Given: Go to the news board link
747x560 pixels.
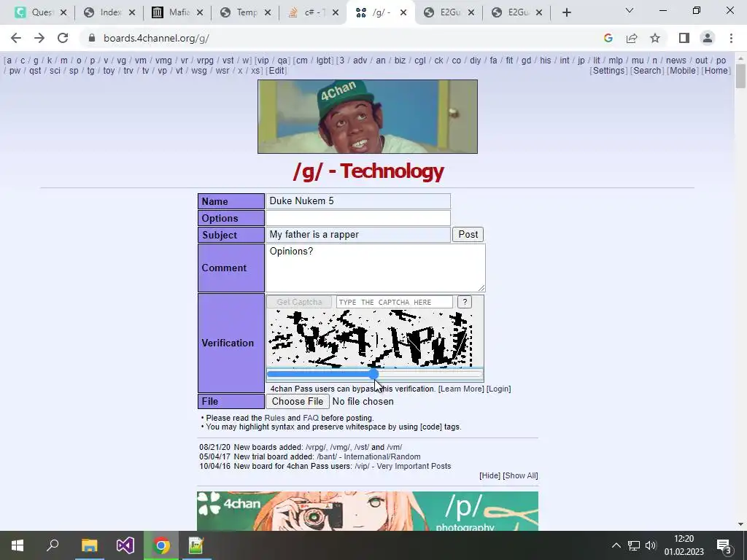Looking at the screenshot, I should pyautogui.click(x=676, y=61).
